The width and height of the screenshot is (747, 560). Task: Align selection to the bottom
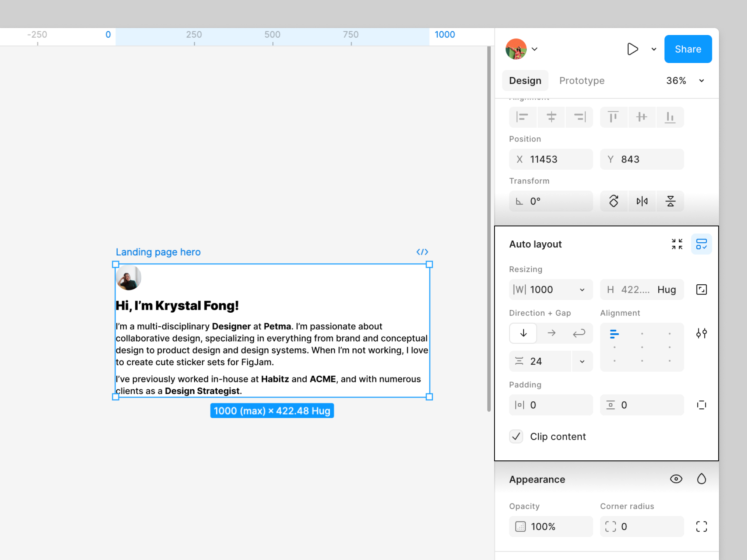670,117
